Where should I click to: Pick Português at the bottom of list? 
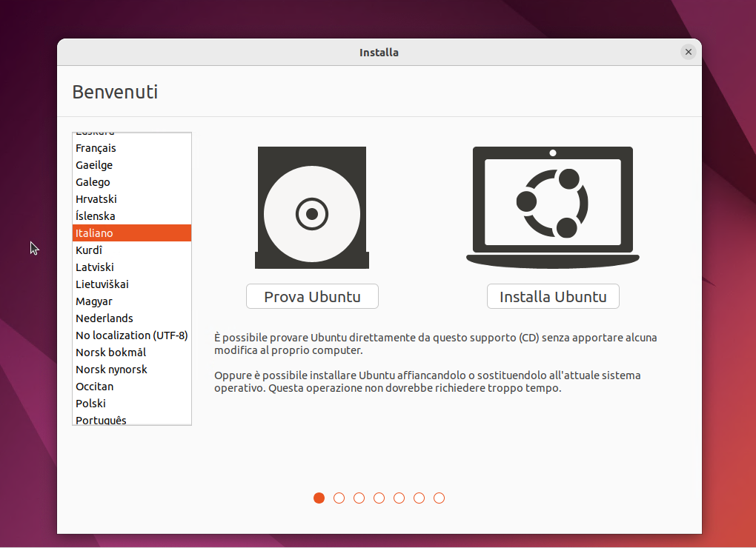pyautogui.click(x=132, y=418)
